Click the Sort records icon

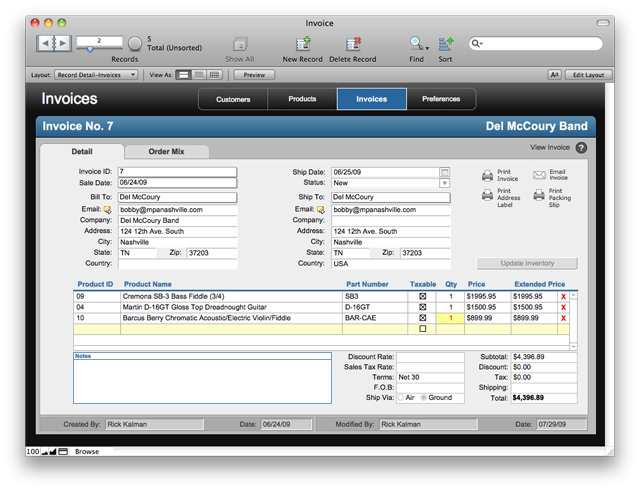point(446,44)
